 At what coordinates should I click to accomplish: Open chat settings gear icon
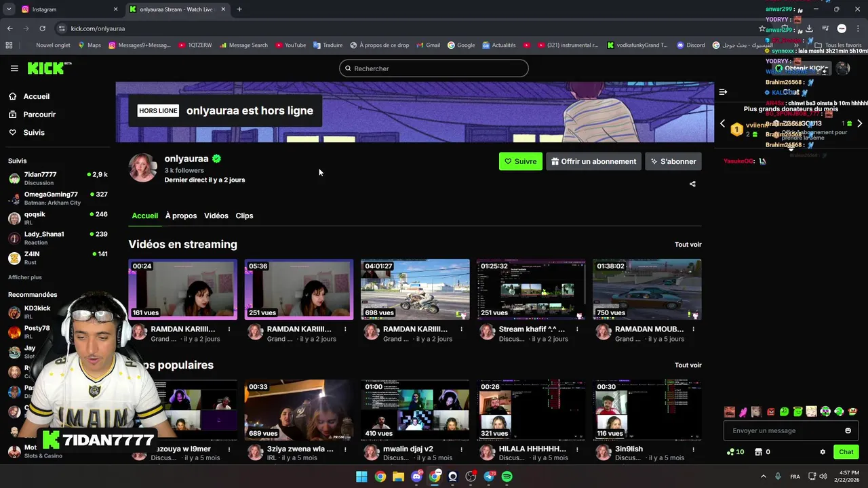(823, 452)
